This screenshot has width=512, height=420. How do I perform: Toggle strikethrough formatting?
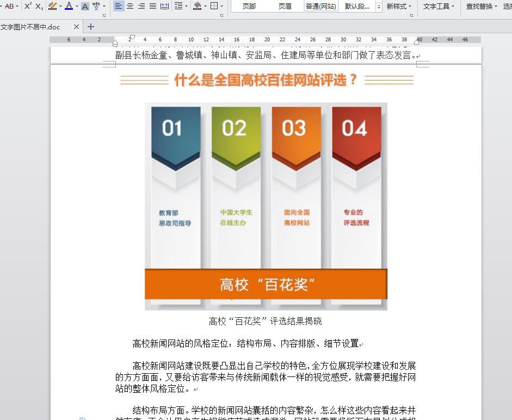tap(9, 6)
